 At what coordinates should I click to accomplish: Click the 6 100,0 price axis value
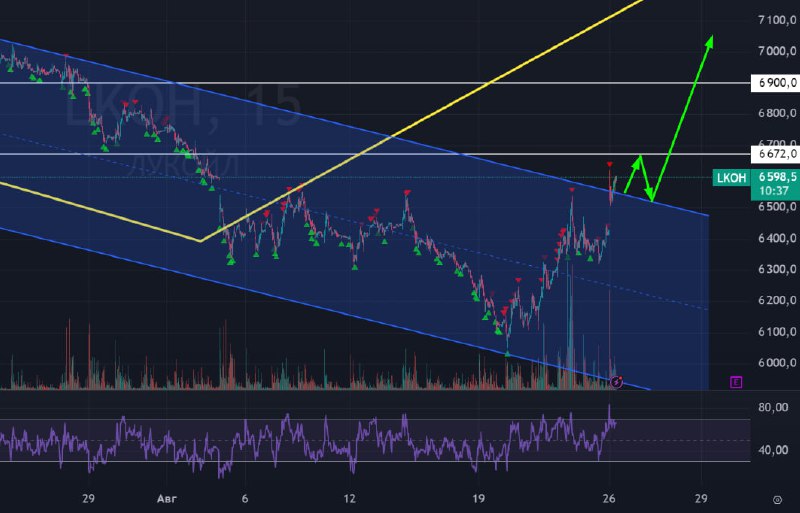(x=777, y=332)
